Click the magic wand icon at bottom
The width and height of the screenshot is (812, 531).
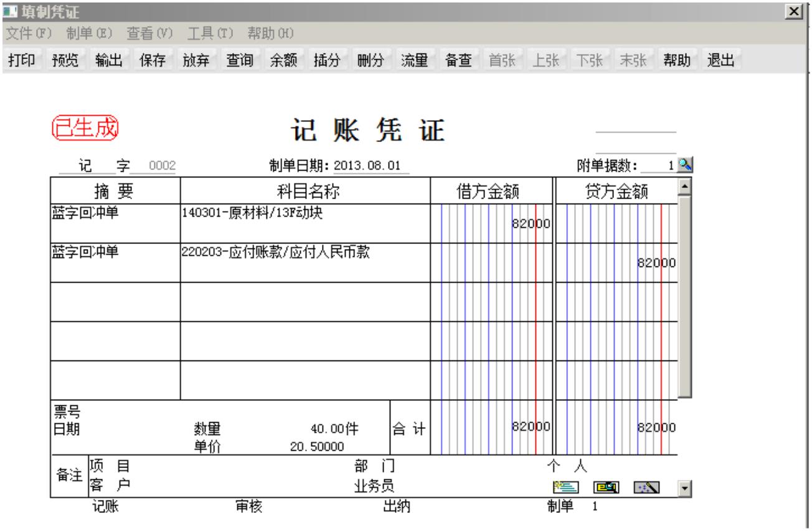(643, 486)
